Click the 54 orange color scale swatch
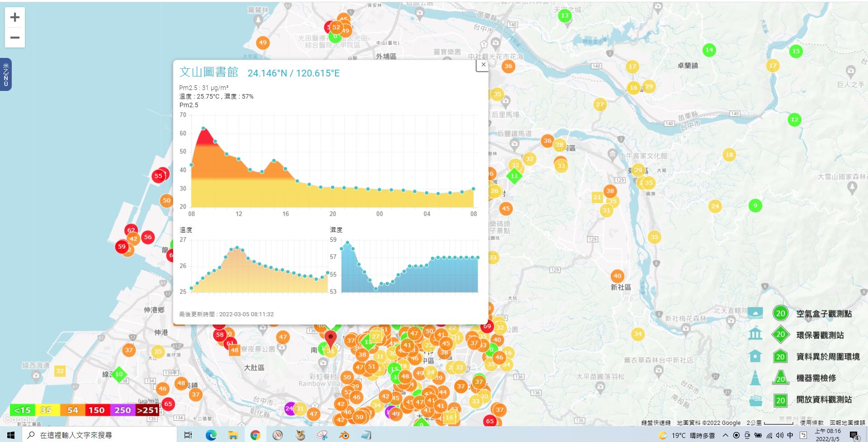 (72, 410)
